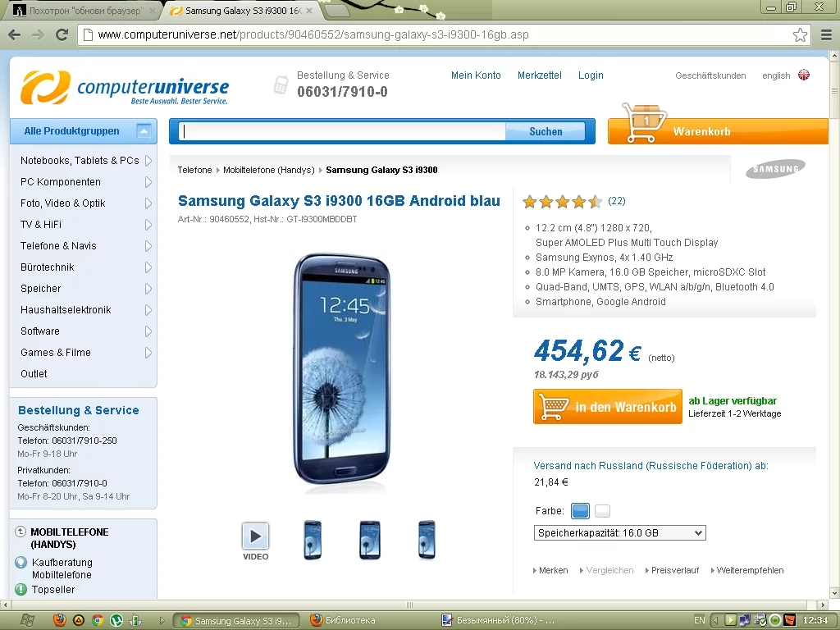Open the Software category
Viewport: 840px width, 630px height.
click(39, 331)
